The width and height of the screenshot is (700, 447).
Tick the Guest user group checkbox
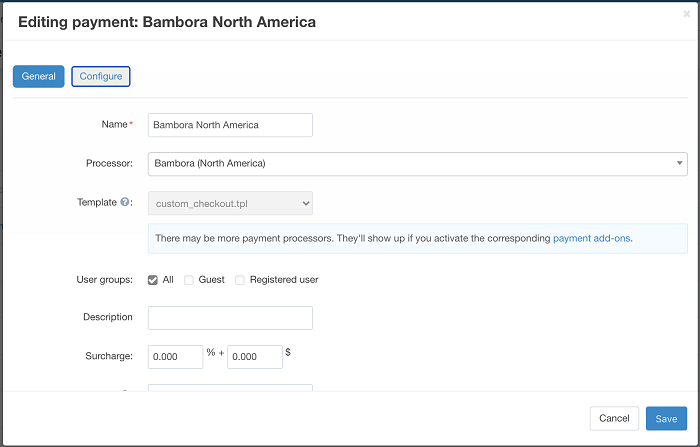(x=189, y=280)
